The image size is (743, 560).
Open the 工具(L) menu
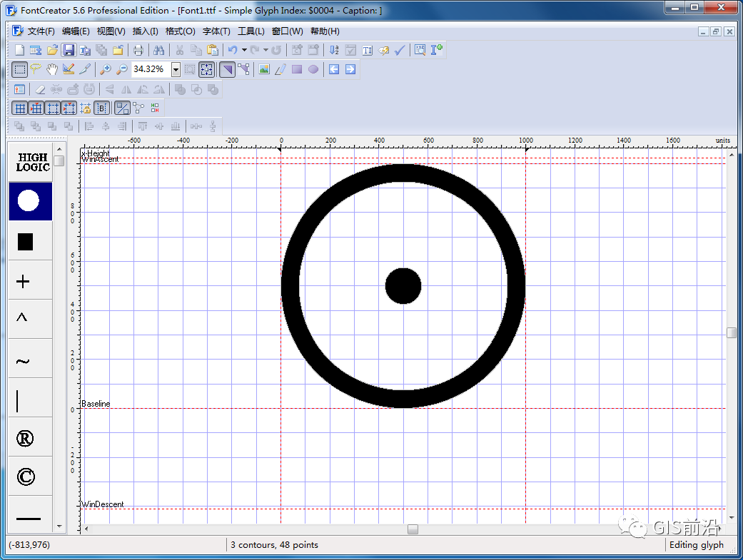(x=251, y=31)
